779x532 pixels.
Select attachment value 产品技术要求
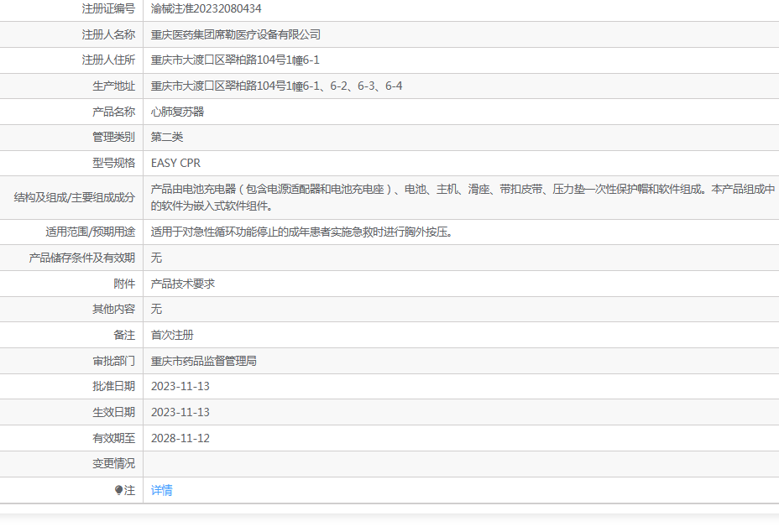point(182,284)
